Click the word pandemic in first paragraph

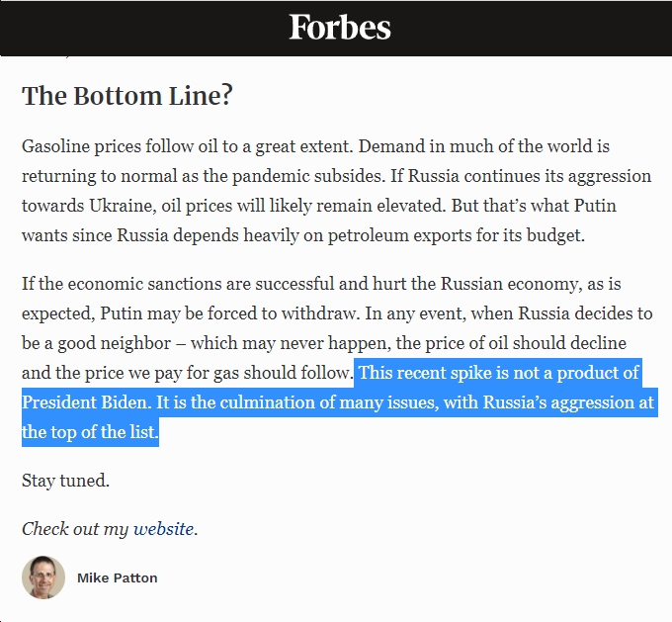click(x=271, y=176)
